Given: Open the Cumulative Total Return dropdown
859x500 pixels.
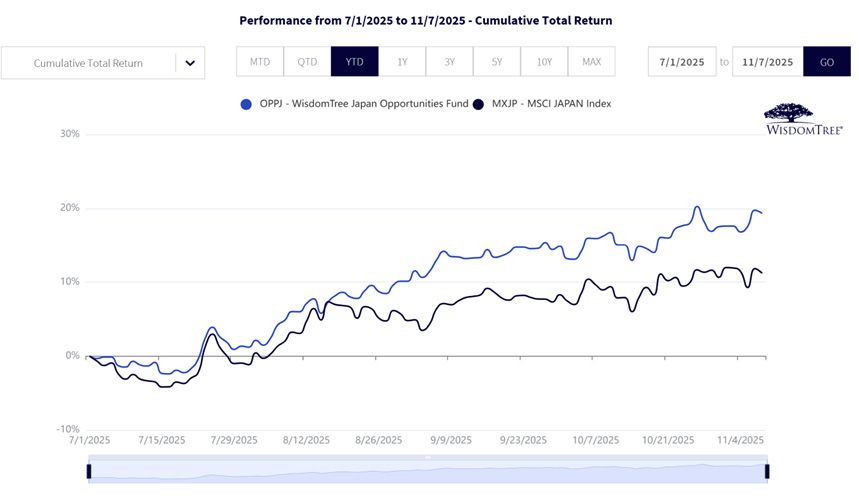Looking at the screenshot, I should 103,63.
